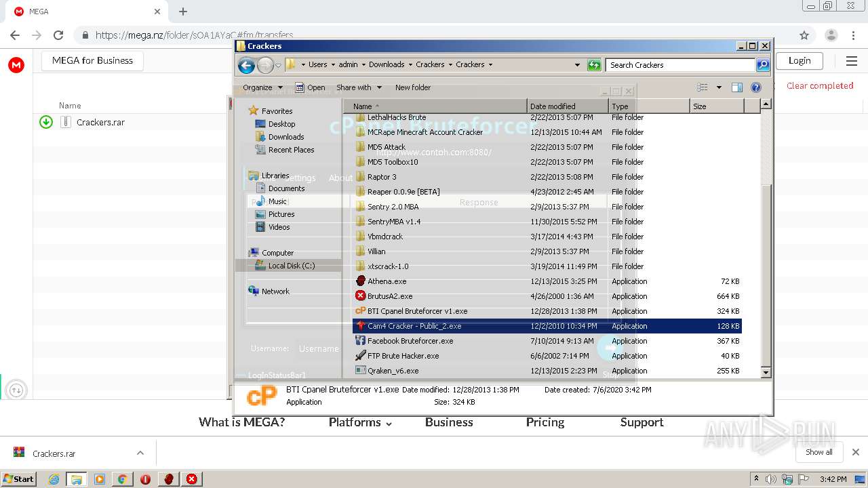Click the Chrome reload page icon
Screen dimensions: 868x488
pos(58,35)
